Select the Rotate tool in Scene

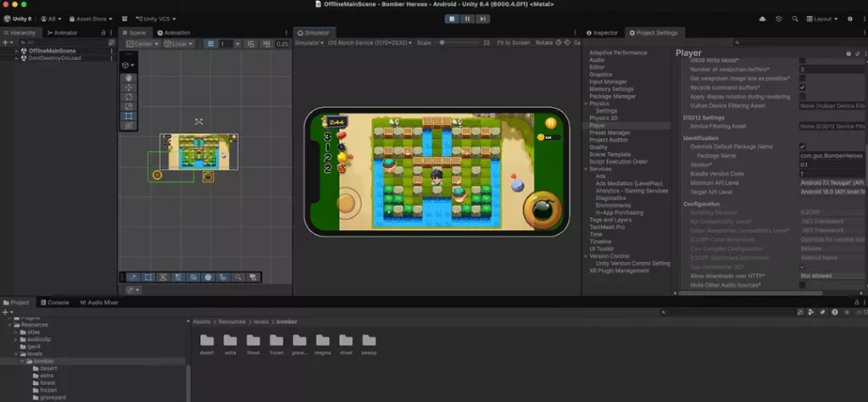129,97
